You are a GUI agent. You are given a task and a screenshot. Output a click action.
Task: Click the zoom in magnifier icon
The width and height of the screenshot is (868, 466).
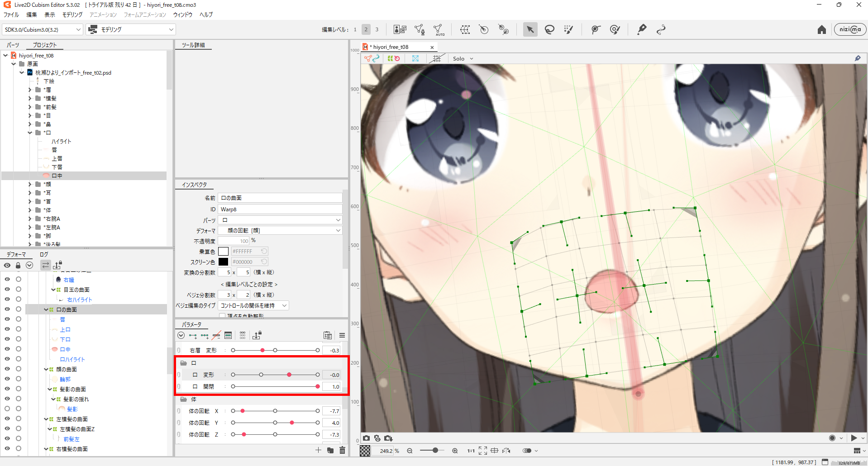[455, 451]
